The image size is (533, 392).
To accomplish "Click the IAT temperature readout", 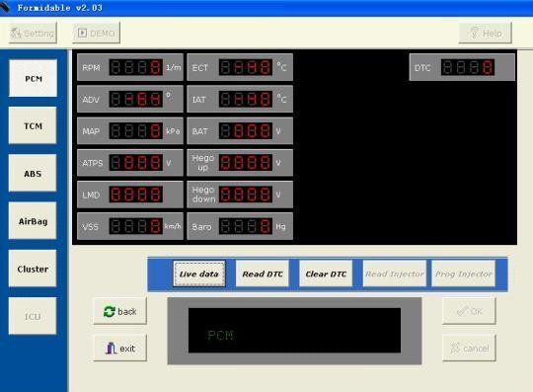I will pyautogui.click(x=246, y=100).
